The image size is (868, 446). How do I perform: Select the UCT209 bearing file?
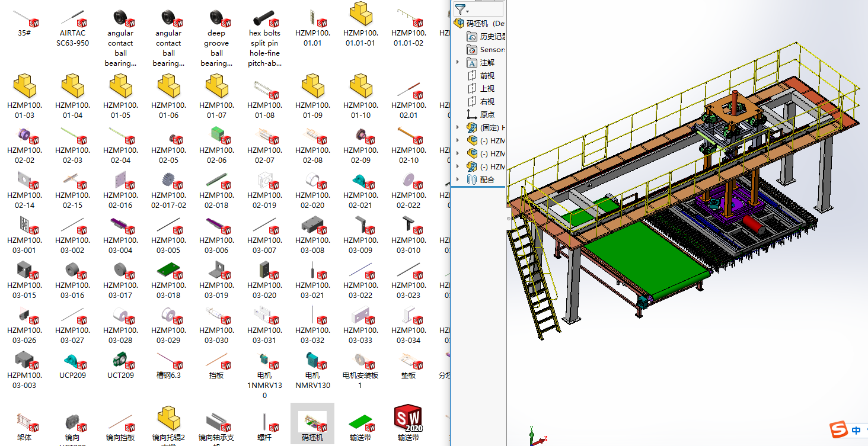(x=120, y=365)
